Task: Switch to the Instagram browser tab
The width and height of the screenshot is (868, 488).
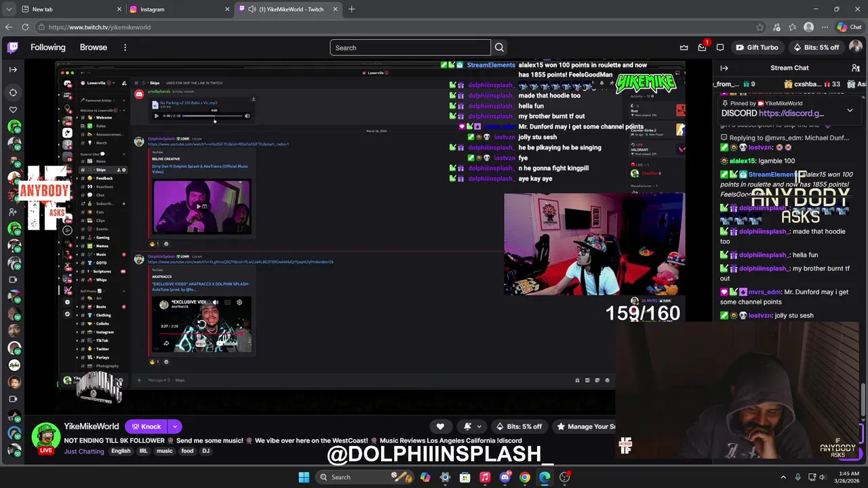Action: pyautogui.click(x=180, y=9)
